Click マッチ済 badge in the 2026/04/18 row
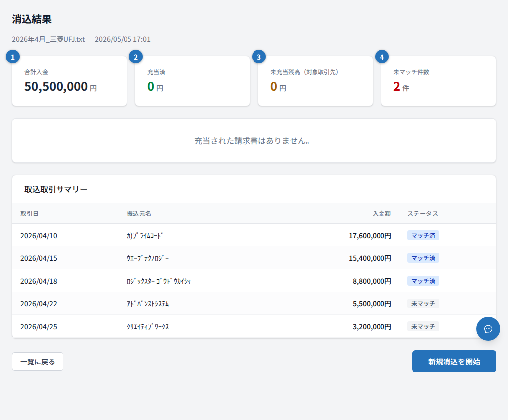Image resolution: width=508 pixels, height=420 pixels. 423,281
